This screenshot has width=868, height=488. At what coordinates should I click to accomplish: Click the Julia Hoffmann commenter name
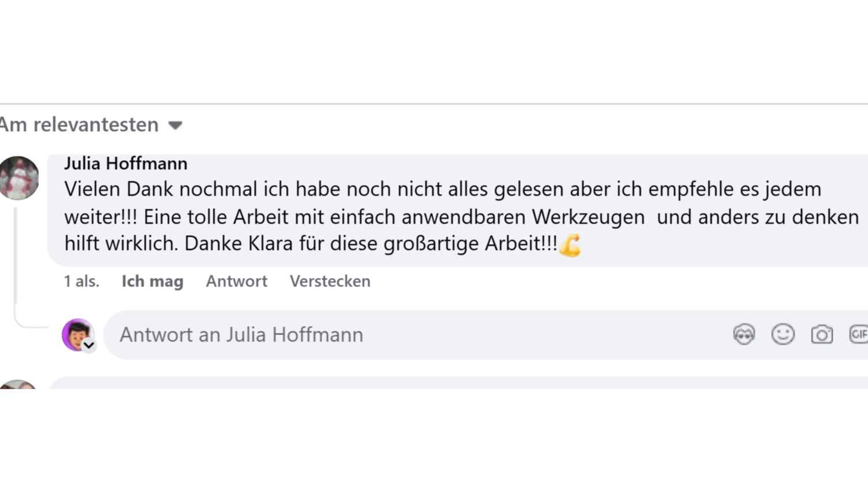click(126, 164)
